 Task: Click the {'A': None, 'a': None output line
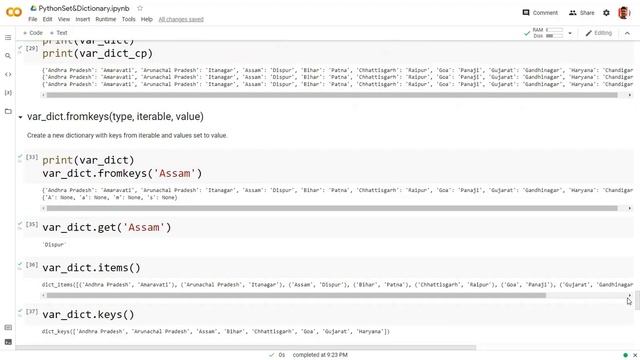pyautogui.click(x=110, y=198)
